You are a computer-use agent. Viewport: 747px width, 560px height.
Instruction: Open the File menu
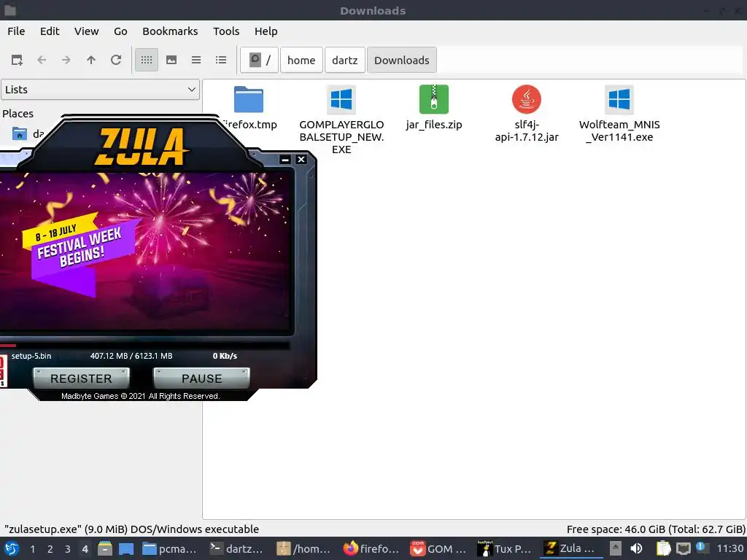tap(16, 31)
